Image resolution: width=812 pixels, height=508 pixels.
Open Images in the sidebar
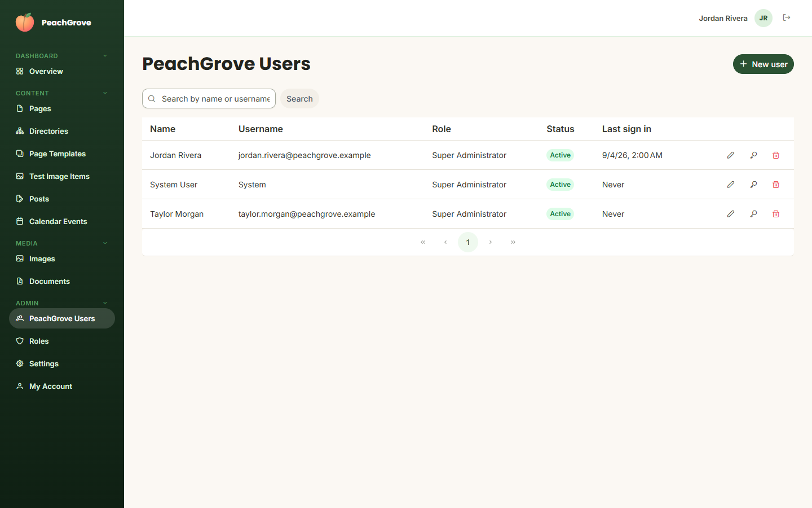(62, 259)
